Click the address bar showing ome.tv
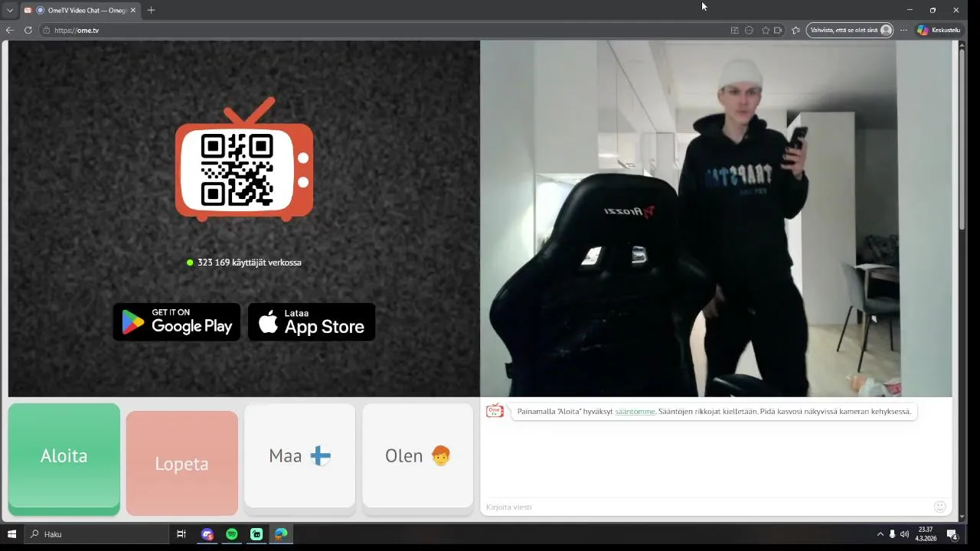Image resolution: width=980 pixels, height=551 pixels. click(383, 30)
